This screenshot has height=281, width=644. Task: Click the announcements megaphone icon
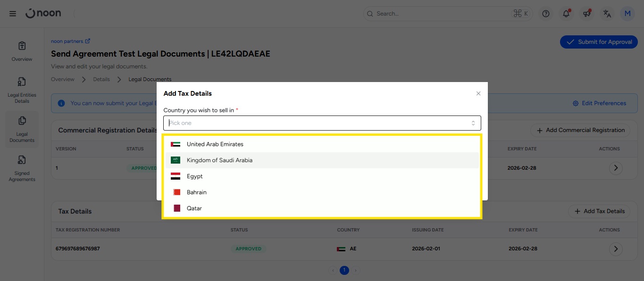click(586, 14)
